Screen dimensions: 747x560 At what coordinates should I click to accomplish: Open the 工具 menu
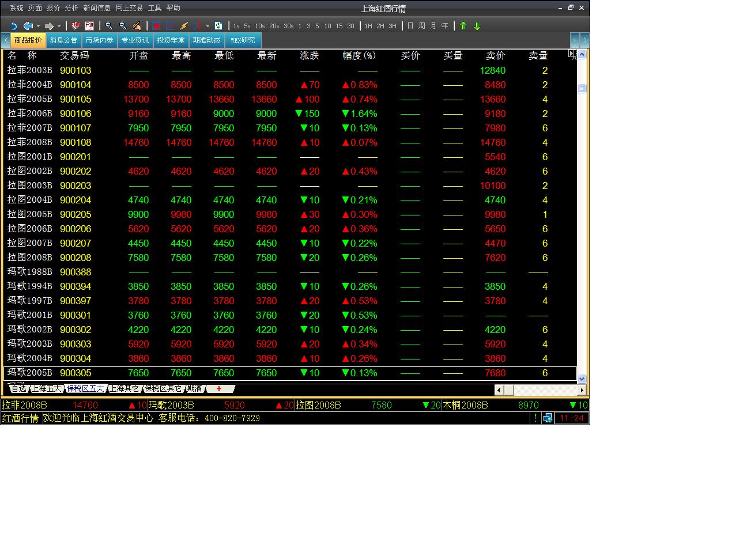(x=154, y=8)
